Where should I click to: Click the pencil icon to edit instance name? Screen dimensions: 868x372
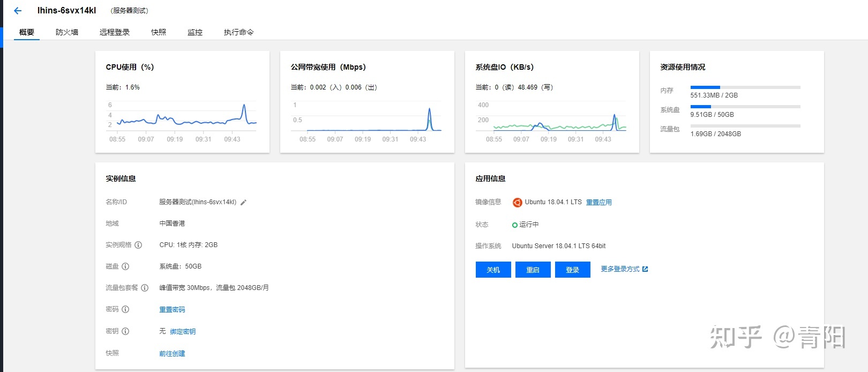point(243,203)
